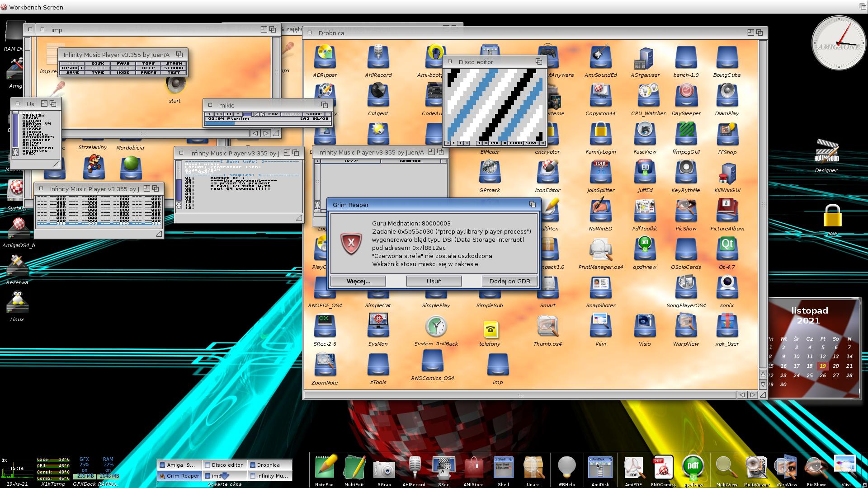Click fast-forward in mikie window
Image resolution: width=868 pixels, height=488 pixels.
[x=219, y=114]
